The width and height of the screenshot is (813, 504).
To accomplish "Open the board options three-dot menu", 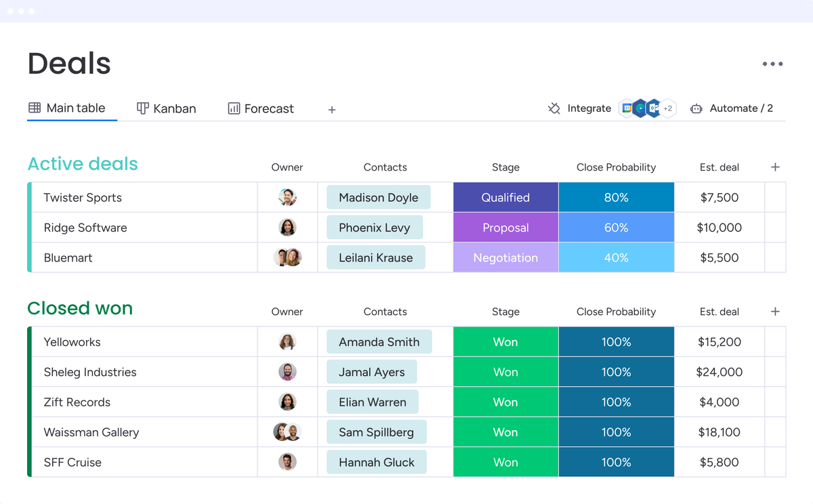I will (x=772, y=64).
